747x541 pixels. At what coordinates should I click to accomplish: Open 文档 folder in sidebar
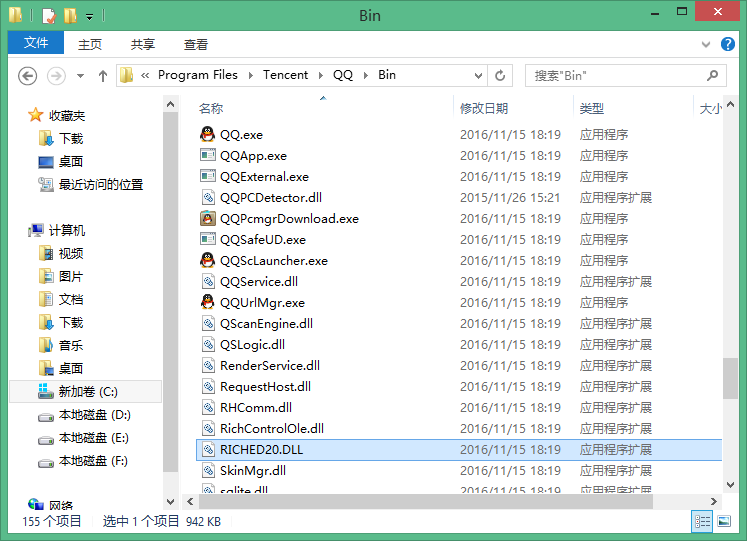click(x=61, y=299)
